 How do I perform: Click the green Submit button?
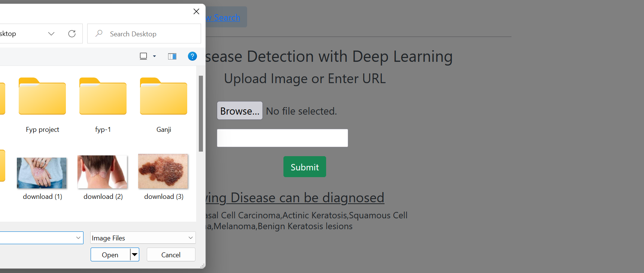tap(304, 167)
